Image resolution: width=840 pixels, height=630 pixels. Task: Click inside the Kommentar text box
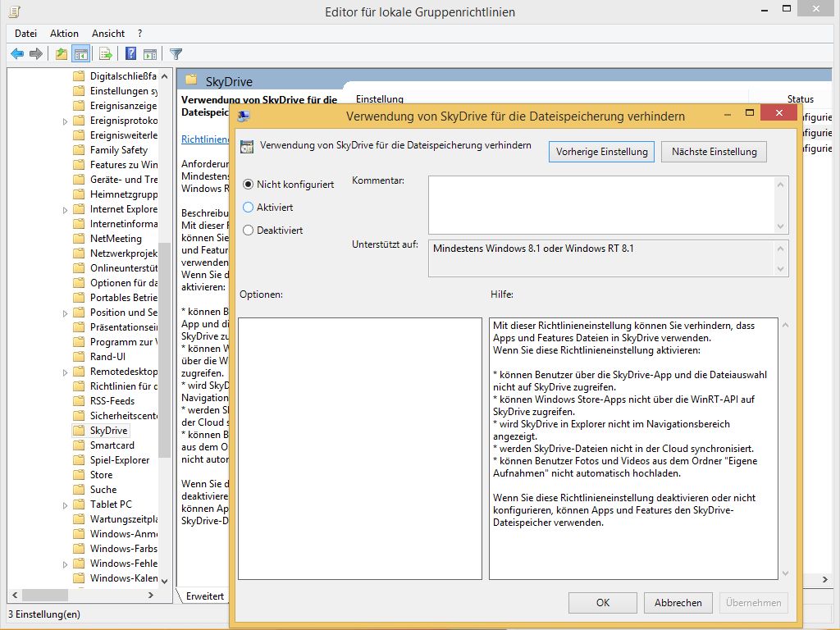click(601, 205)
